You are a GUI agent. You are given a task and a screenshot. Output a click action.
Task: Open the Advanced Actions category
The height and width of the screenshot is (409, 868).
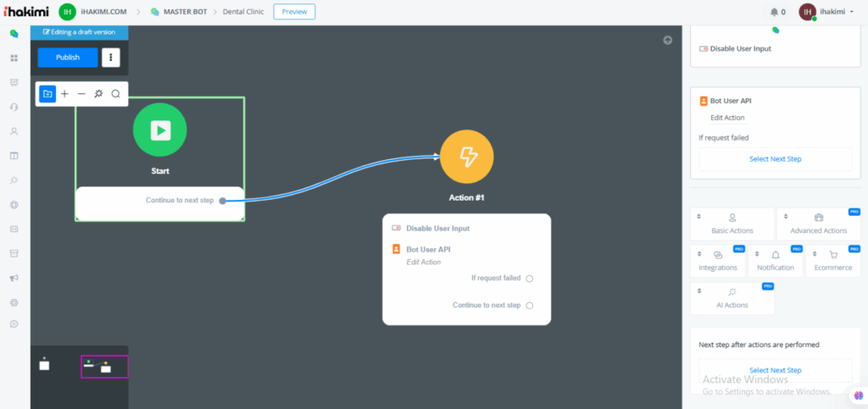click(x=818, y=224)
